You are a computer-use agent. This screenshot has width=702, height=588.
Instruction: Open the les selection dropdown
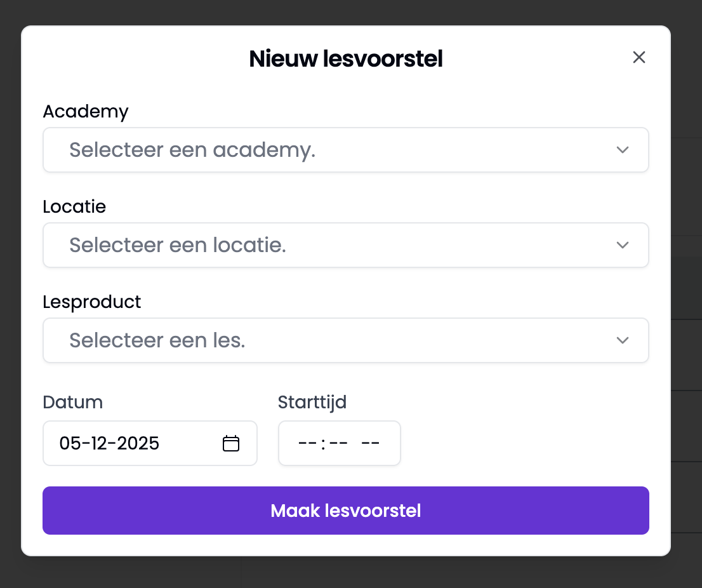pos(346,340)
